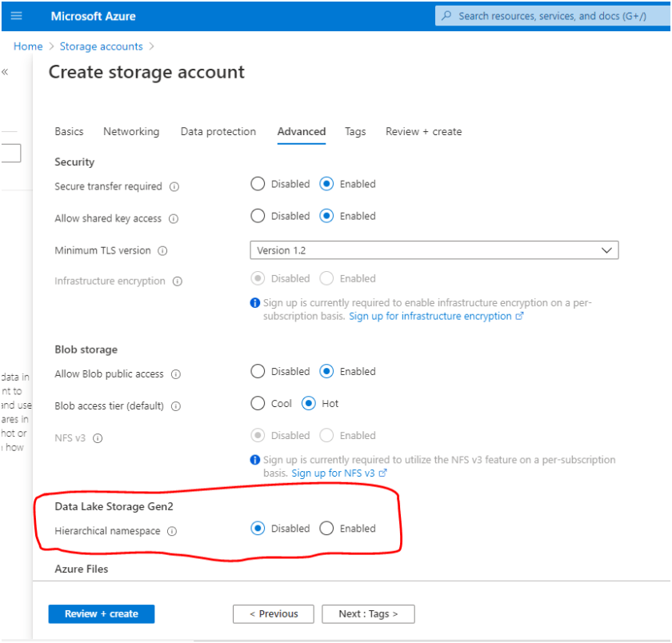This screenshot has height=643, width=672.
Task: Collapse the side panel with double chevron
Action: [x=5, y=72]
